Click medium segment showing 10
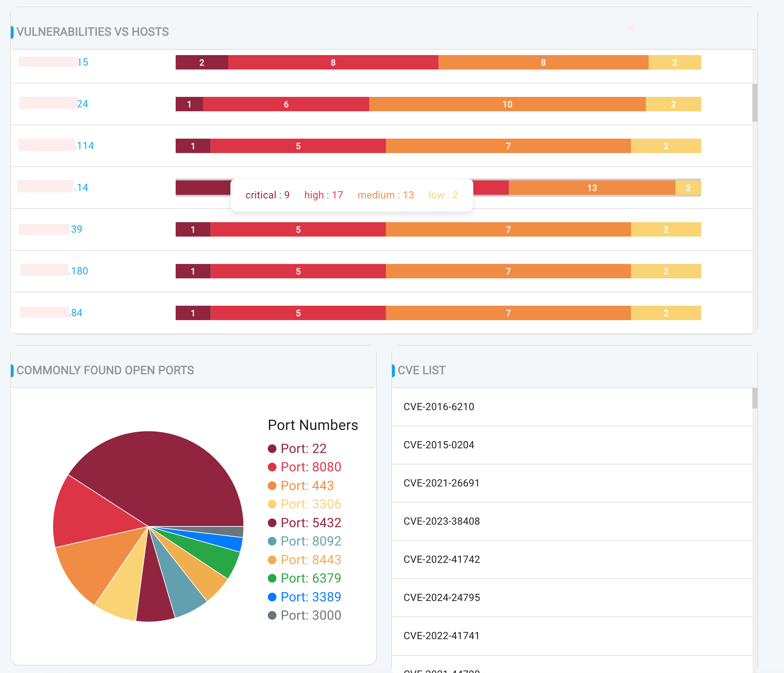Image resolution: width=784 pixels, height=673 pixels. (x=507, y=104)
